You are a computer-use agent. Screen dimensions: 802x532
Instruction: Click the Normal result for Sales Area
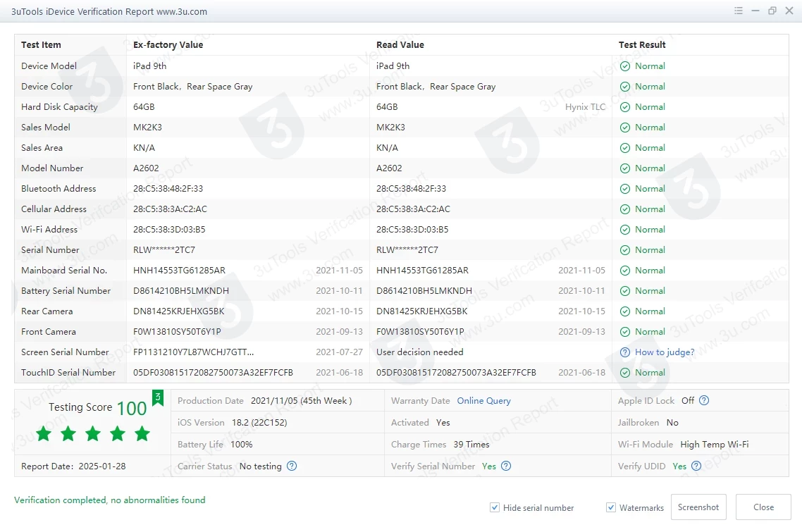coord(650,148)
